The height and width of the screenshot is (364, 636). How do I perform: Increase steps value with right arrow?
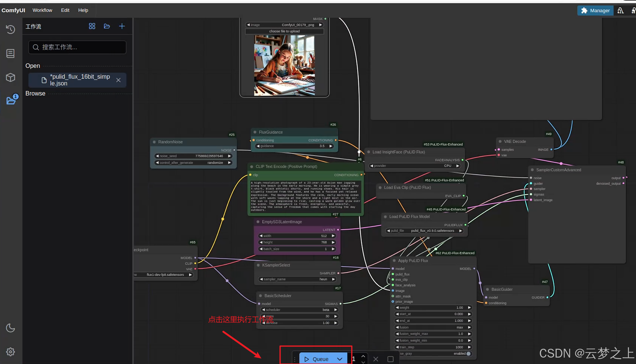[336, 316]
